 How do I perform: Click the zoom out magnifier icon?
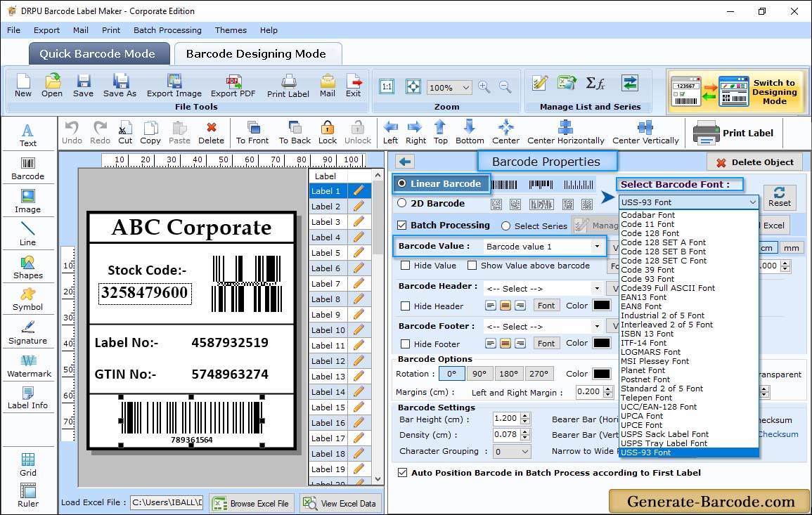(505, 87)
